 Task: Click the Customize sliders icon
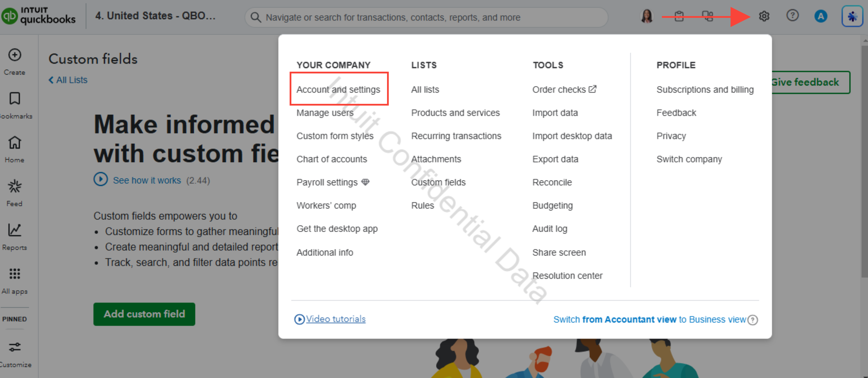click(15, 347)
